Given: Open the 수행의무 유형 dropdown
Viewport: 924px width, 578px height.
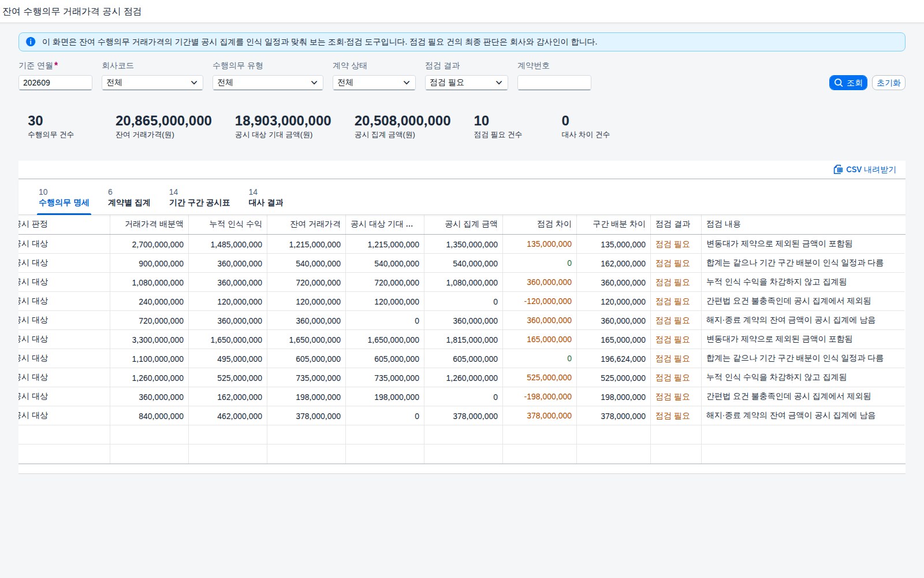Looking at the screenshot, I should pos(268,83).
